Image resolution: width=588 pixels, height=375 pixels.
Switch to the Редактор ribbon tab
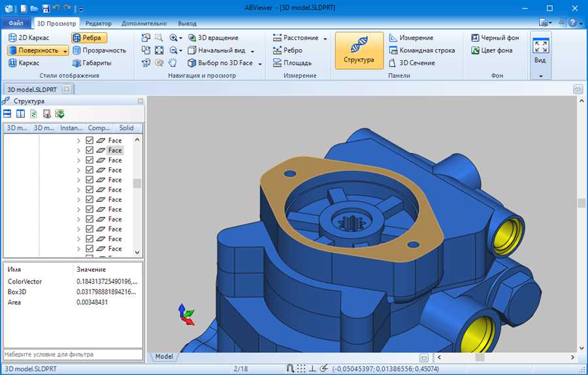pyautogui.click(x=98, y=24)
